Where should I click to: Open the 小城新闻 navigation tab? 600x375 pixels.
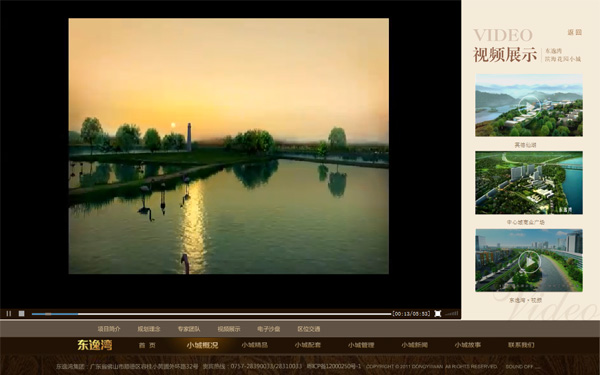point(414,345)
